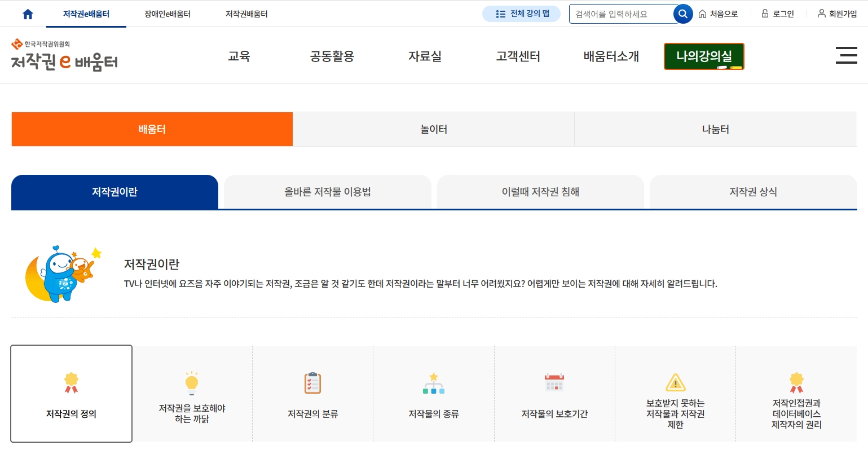Open the hamburger menu

(x=847, y=55)
